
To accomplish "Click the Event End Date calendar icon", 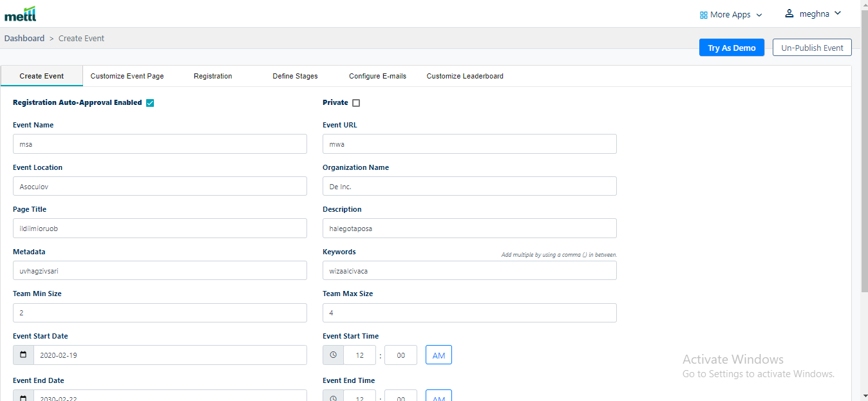I will click(x=23, y=397).
